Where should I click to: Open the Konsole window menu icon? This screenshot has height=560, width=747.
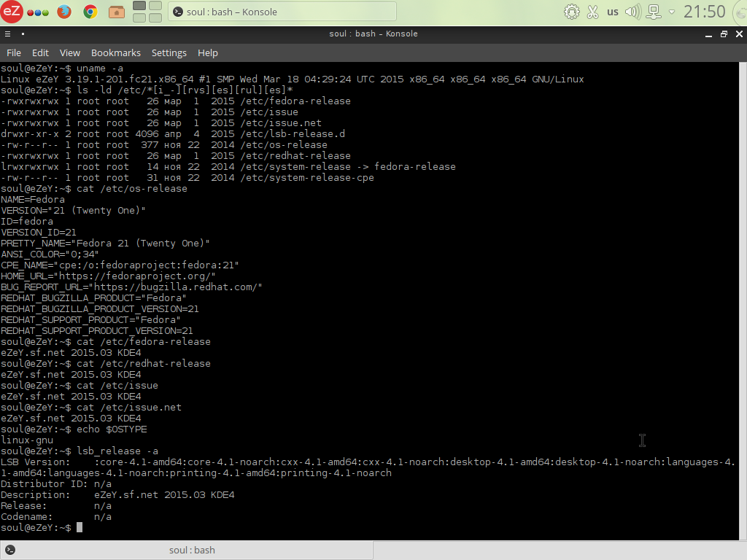[7, 34]
